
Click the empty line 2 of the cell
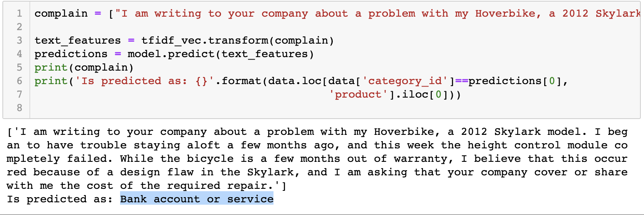334,27
